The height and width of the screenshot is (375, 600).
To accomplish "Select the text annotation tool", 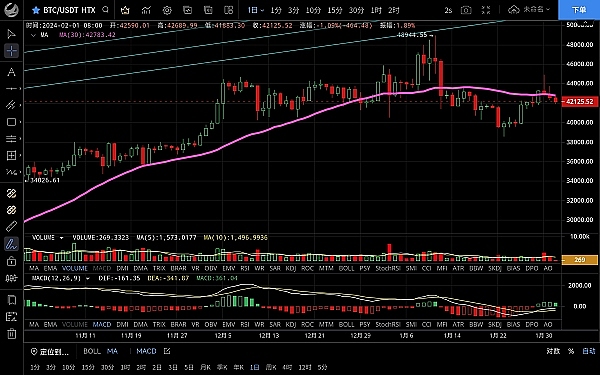I will [11, 72].
